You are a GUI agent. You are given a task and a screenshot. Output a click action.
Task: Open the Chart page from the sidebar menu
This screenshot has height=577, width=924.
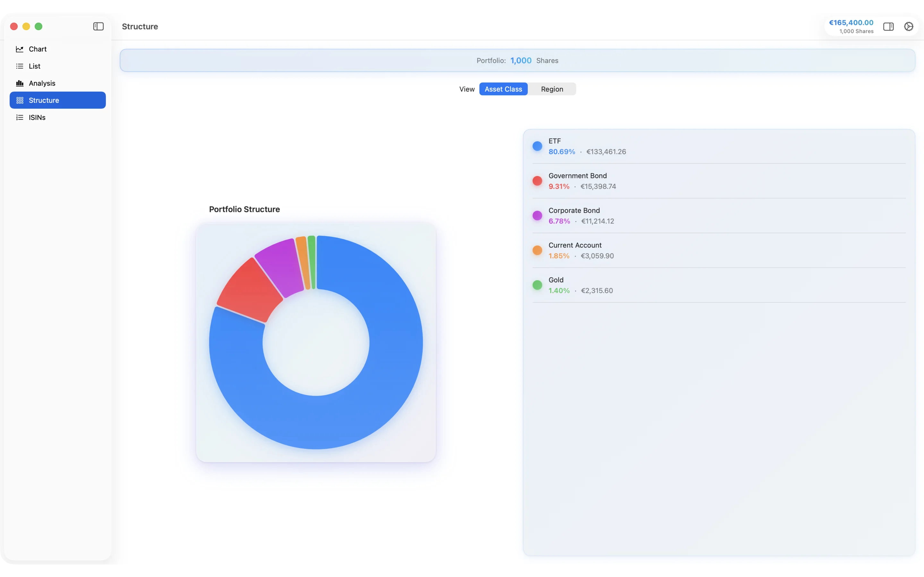point(38,49)
